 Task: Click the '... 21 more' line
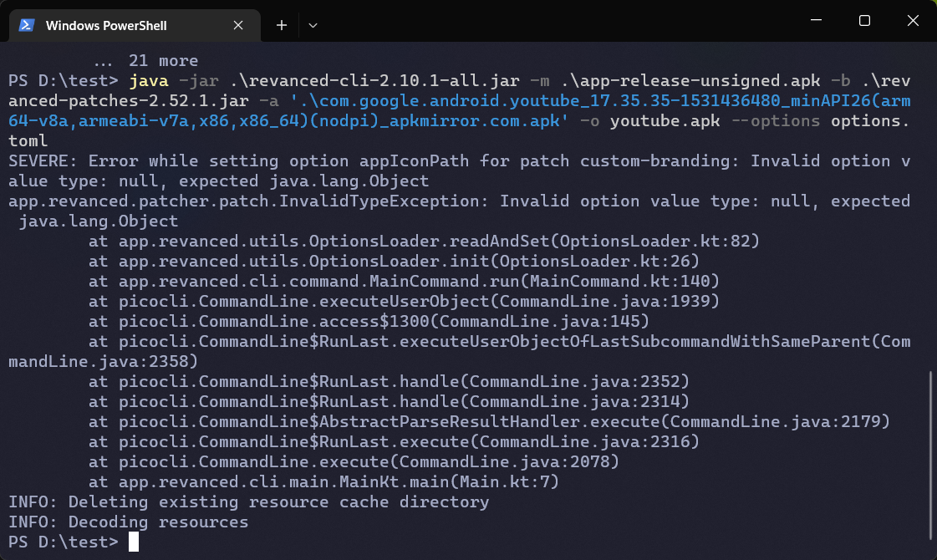coord(145,60)
